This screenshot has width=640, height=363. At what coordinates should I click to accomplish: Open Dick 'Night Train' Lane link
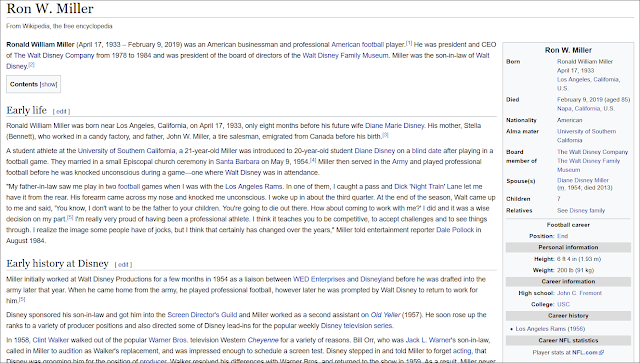(x=428, y=187)
